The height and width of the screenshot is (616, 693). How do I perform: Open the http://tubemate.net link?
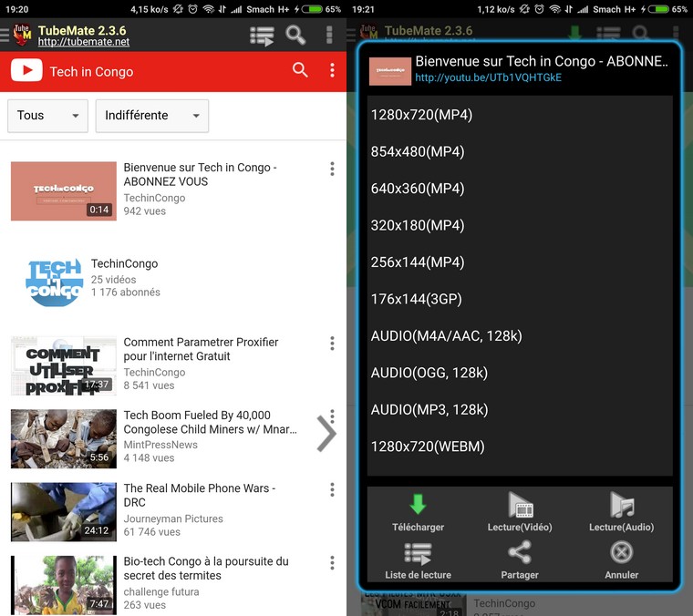(x=84, y=42)
